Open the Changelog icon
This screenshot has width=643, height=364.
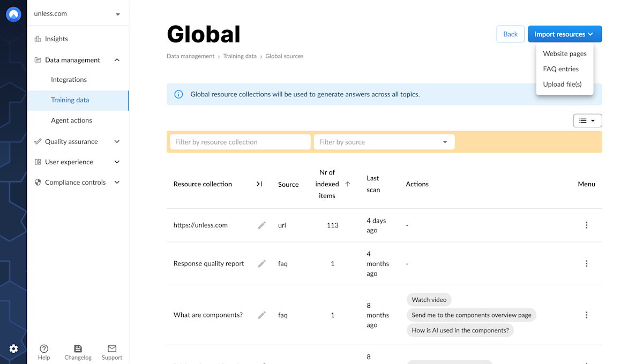78,349
